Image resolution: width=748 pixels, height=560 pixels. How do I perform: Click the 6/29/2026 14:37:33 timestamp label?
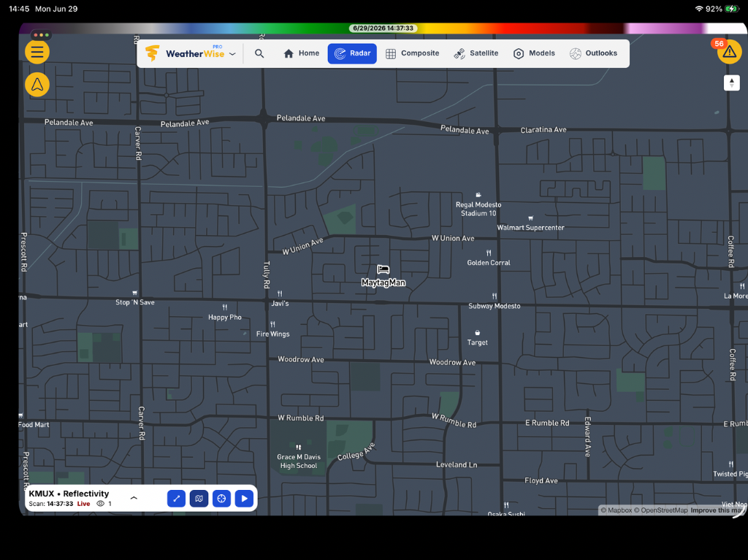click(383, 28)
